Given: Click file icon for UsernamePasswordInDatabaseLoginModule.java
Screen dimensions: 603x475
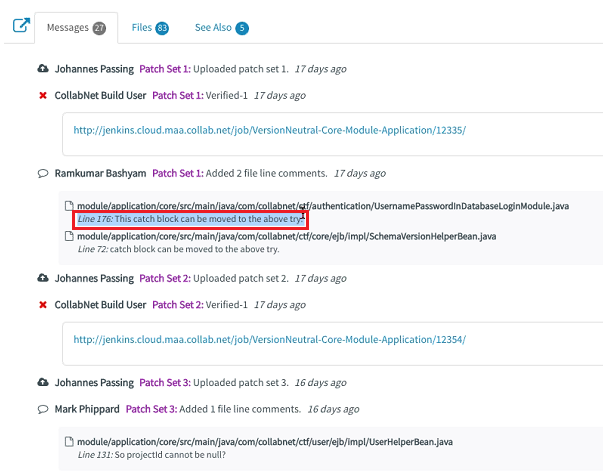Looking at the screenshot, I should click(x=69, y=206).
